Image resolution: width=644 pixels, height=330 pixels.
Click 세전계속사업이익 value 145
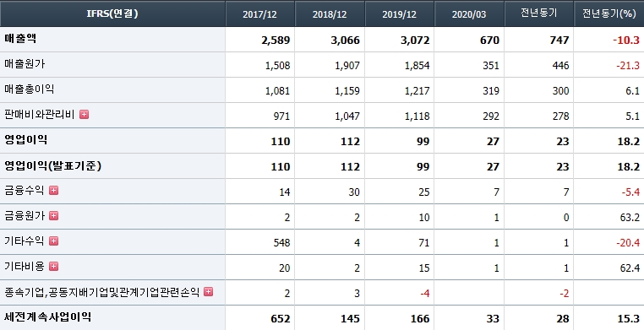(351, 319)
